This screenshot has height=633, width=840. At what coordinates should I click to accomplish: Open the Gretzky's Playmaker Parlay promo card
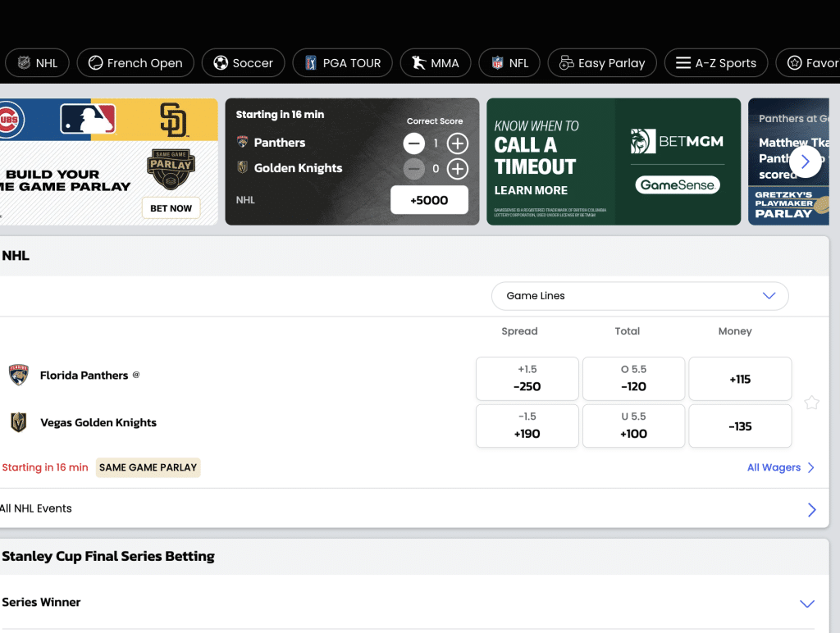788,162
